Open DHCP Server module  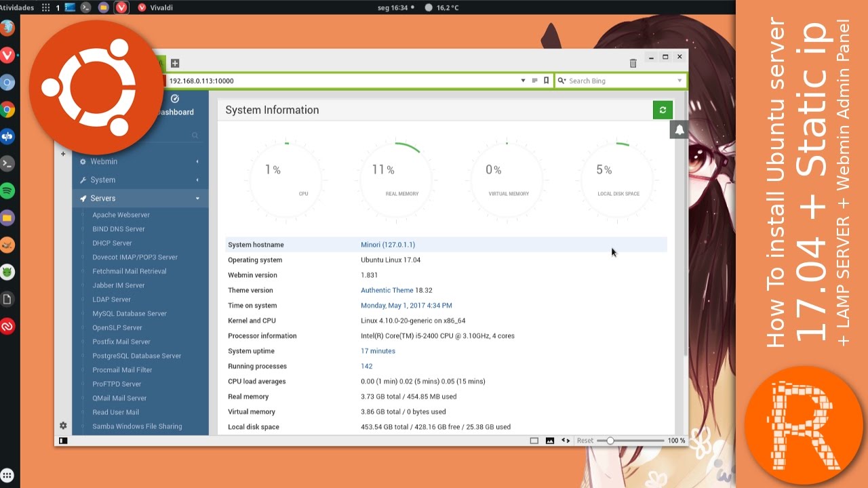click(112, 243)
